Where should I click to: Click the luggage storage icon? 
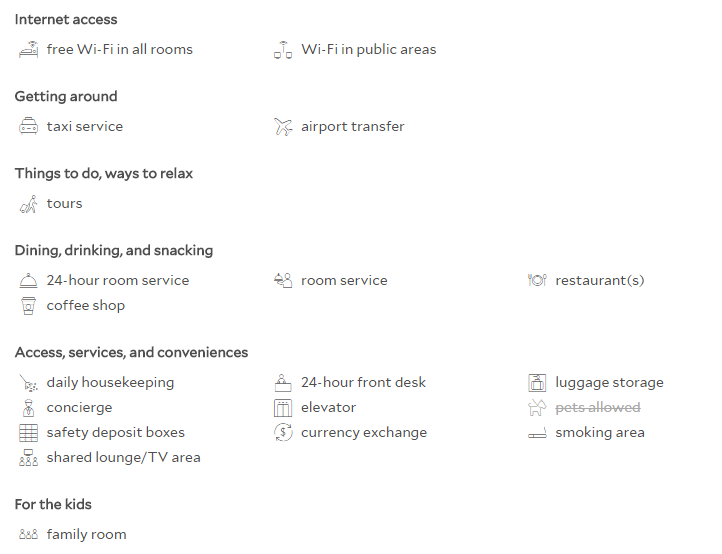[x=537, y=382]
